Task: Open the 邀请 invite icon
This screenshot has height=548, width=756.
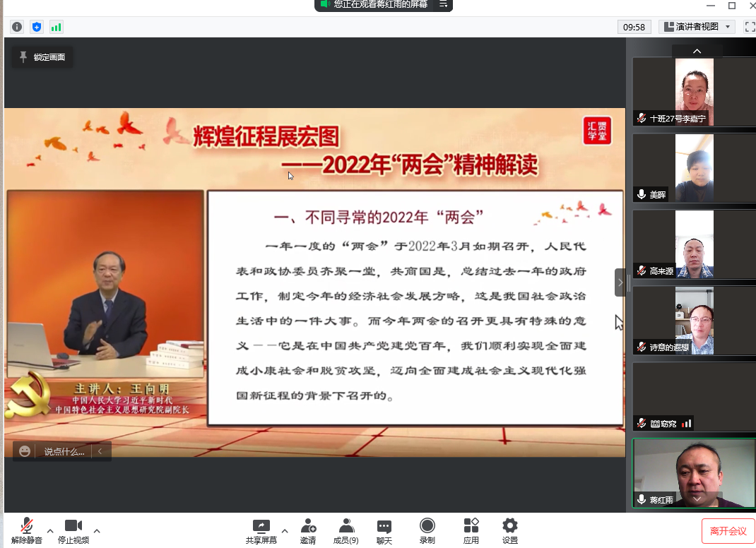Action: (308, 530)
